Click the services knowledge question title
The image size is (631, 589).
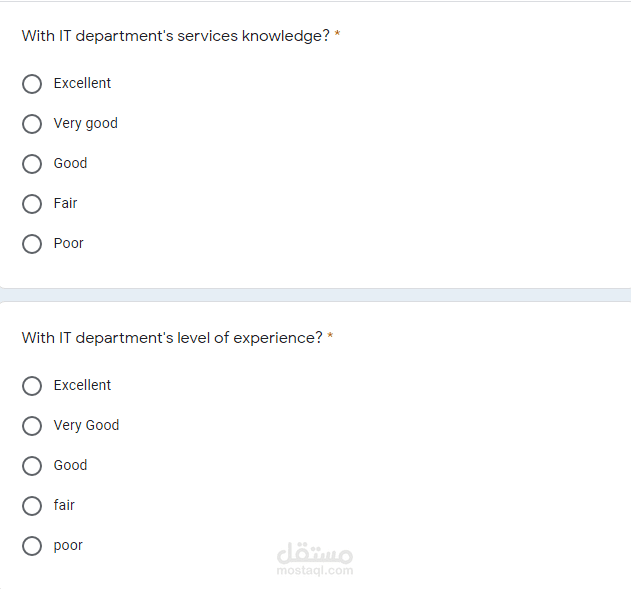pyautogui.click(x=175, y=36)
